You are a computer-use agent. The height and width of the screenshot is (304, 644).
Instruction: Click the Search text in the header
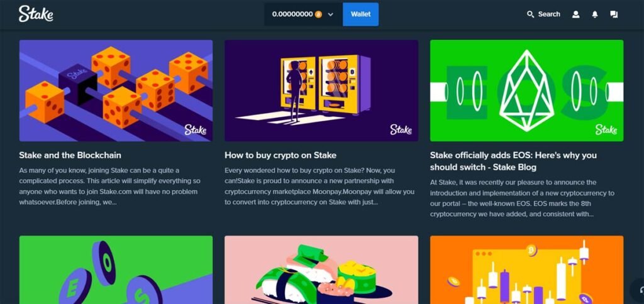click(549, 14)
